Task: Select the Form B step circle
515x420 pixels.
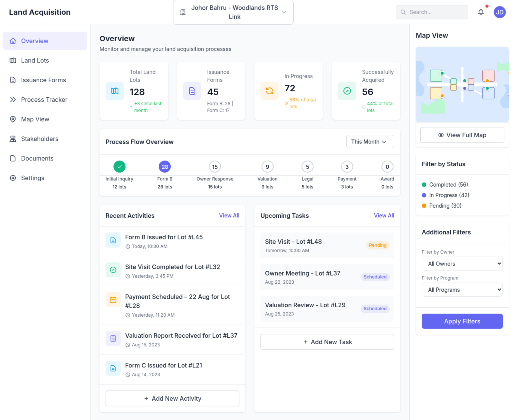Action: (165, 167)
